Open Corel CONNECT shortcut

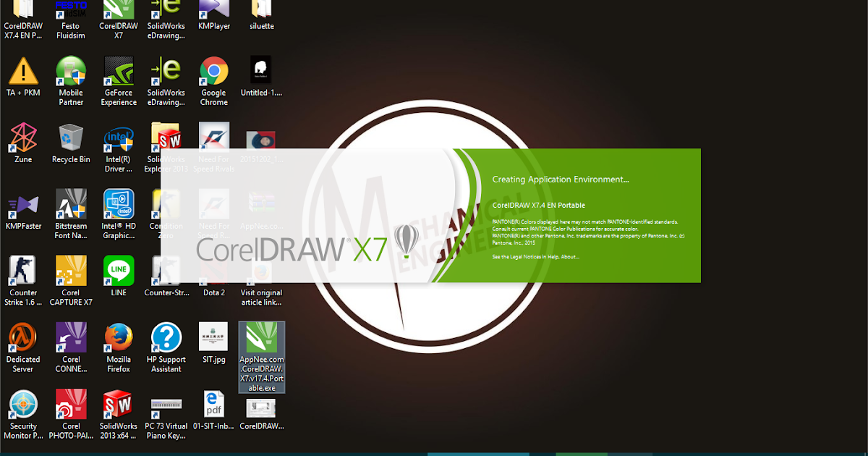[x=71, y=347]
